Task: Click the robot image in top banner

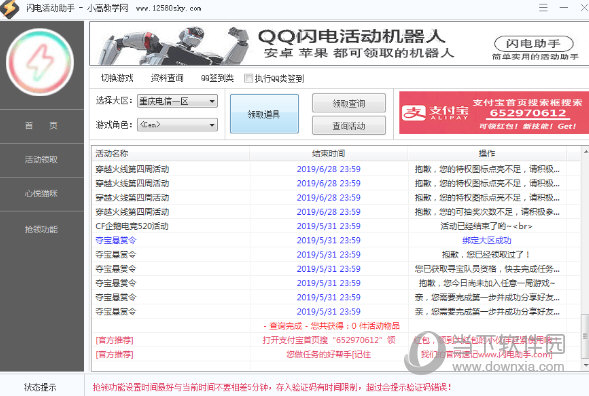Action: pos(174,45)
